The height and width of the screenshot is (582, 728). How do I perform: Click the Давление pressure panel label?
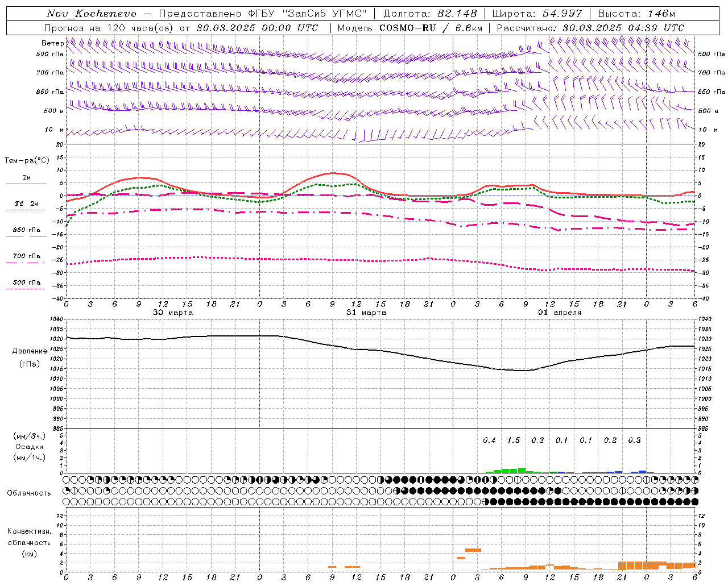[x=30, y=351]
